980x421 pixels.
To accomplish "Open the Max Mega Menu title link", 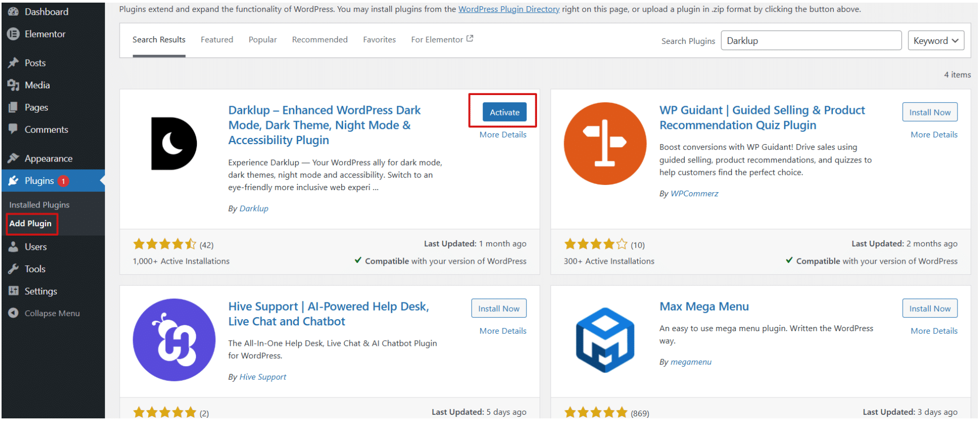I will tap(704, 307).
